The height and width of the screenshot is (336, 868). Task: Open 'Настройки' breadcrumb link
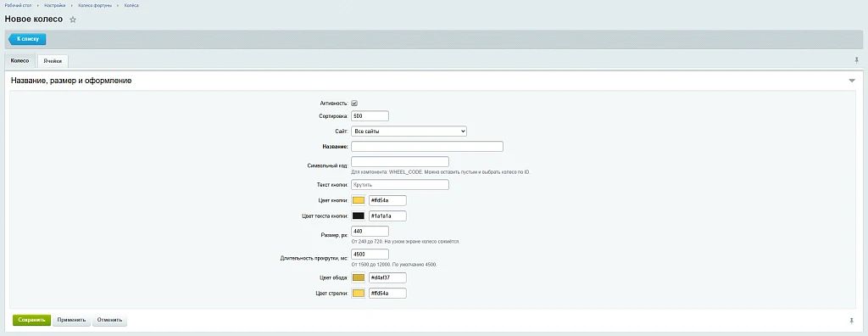[55, 5]
